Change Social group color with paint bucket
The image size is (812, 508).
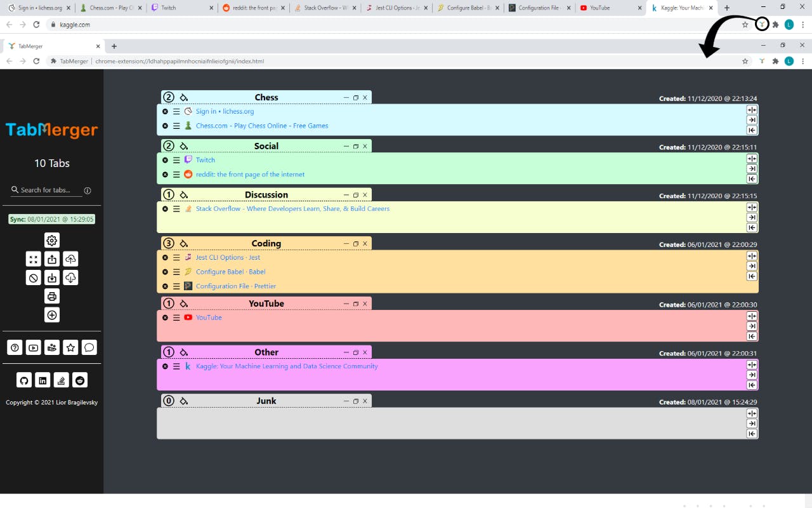click(x=184, y=147)
